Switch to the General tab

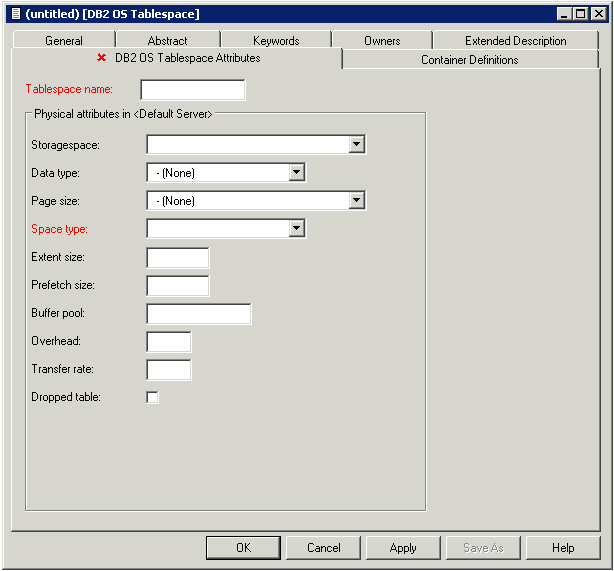click(x=64, y=41)
